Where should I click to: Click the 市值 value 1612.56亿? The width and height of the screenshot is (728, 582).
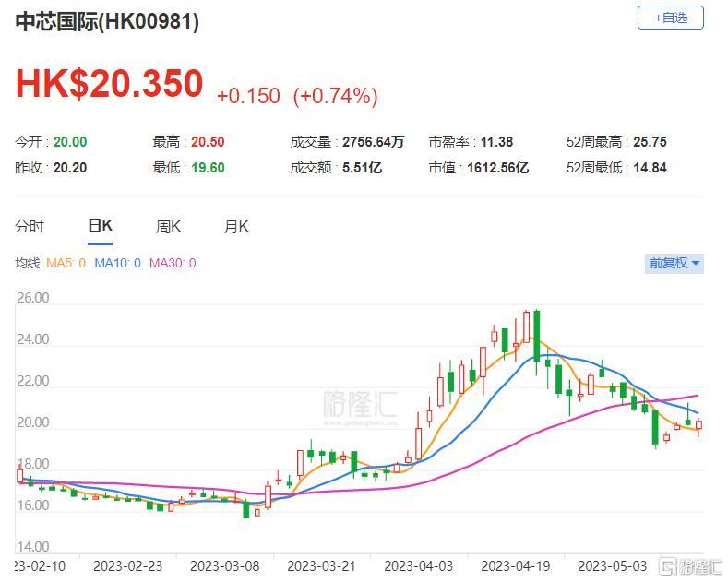coord(497,168)
